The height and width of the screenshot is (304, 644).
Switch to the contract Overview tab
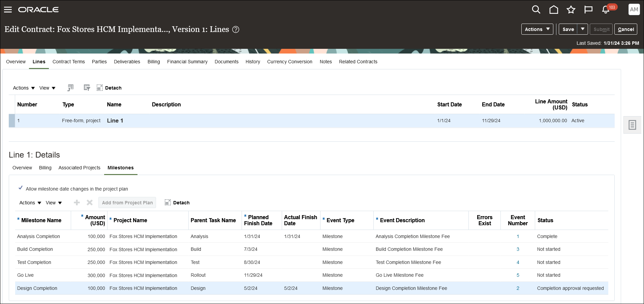[16, 62]
